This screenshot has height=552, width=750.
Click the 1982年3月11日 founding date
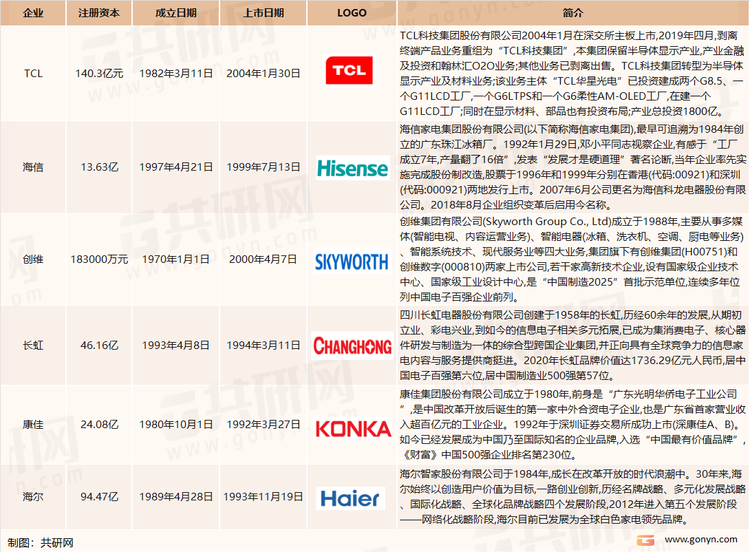(x=176, y=73)
